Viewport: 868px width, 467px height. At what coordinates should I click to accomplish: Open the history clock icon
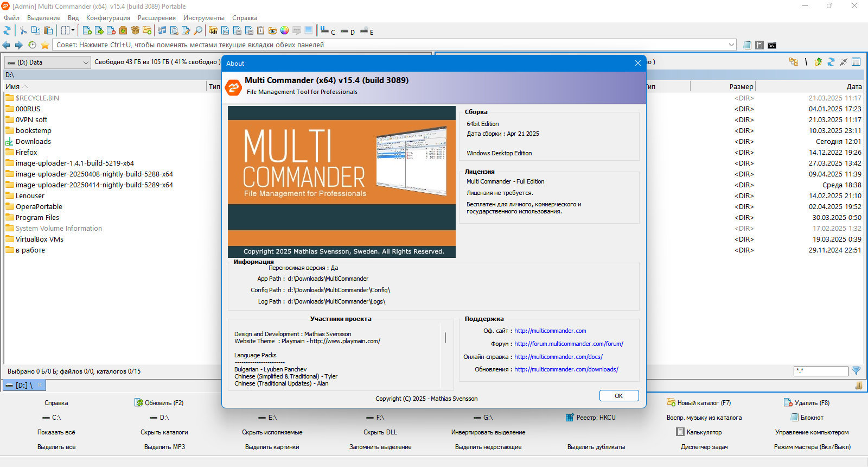32,45
